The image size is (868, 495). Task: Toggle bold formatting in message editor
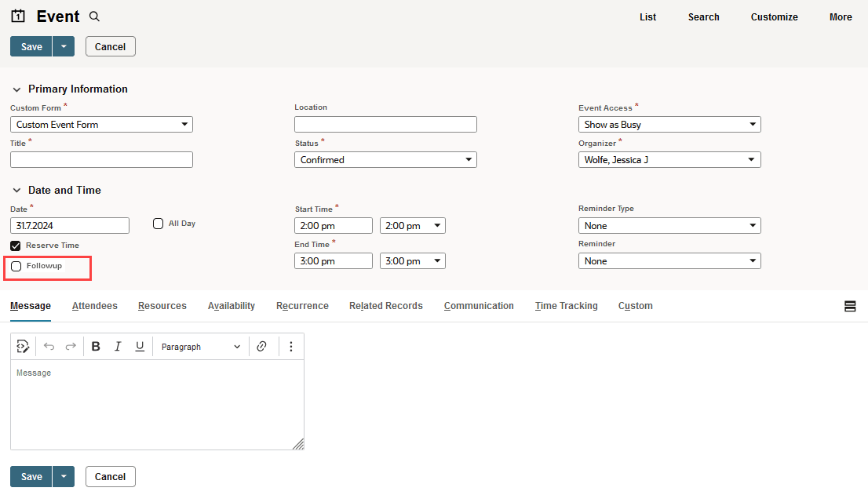[x=96, y=346]
